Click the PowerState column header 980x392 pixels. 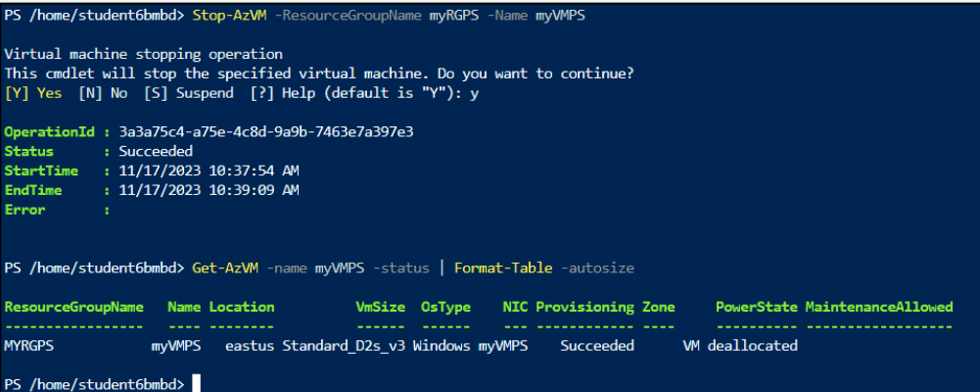(755, 307)
